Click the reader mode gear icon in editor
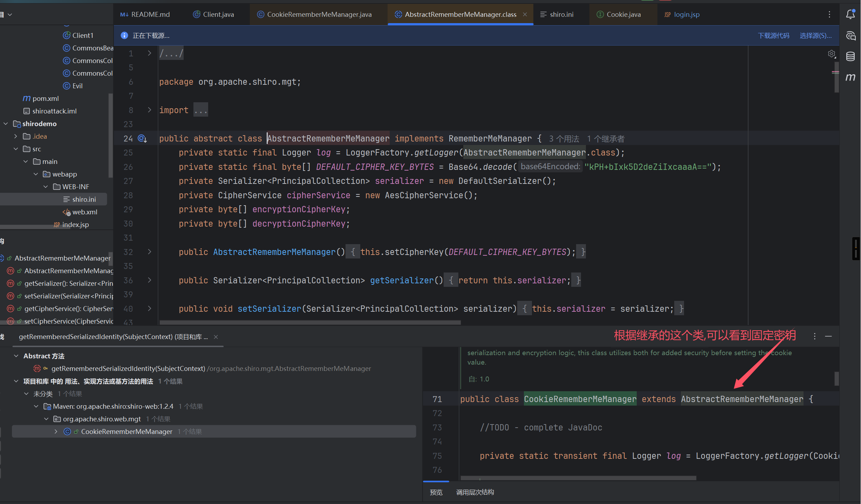 point(832,54)
